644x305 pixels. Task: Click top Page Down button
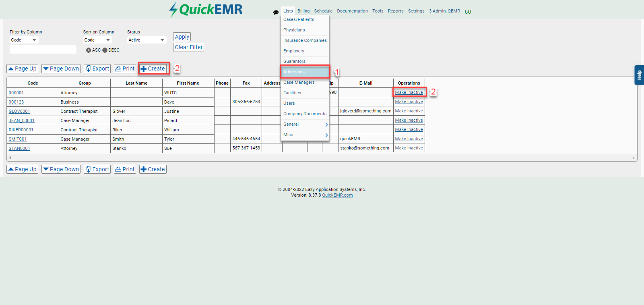tap(61, 69)
